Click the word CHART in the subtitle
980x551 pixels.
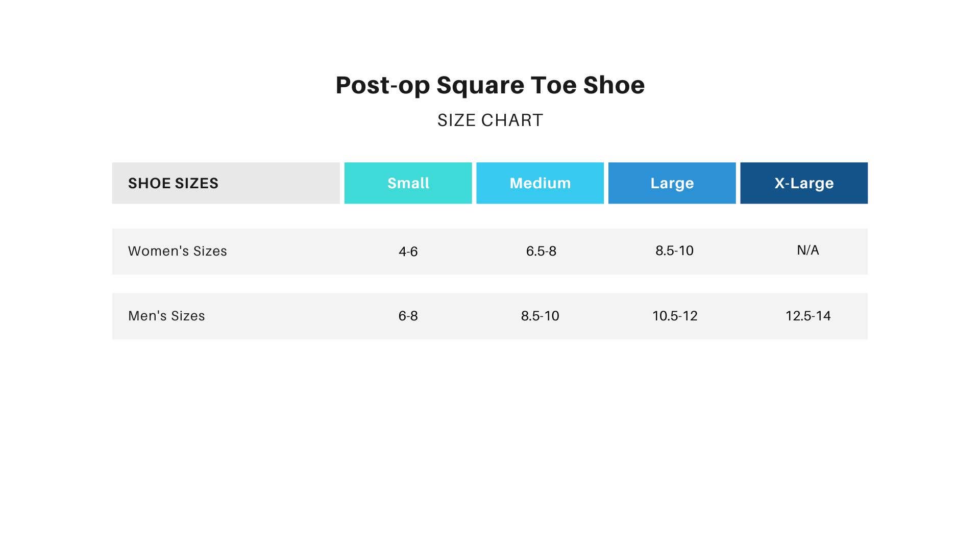(x=512, y=120)
